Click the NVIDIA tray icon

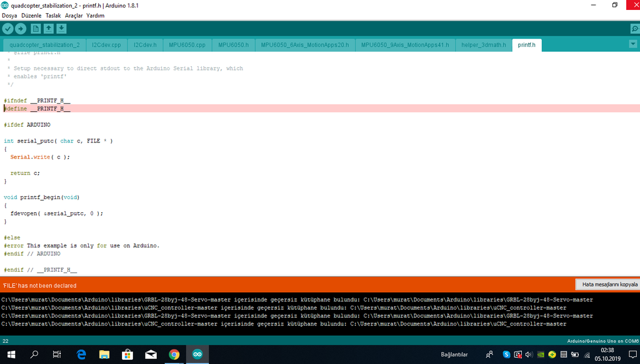[x=541, y=355]
